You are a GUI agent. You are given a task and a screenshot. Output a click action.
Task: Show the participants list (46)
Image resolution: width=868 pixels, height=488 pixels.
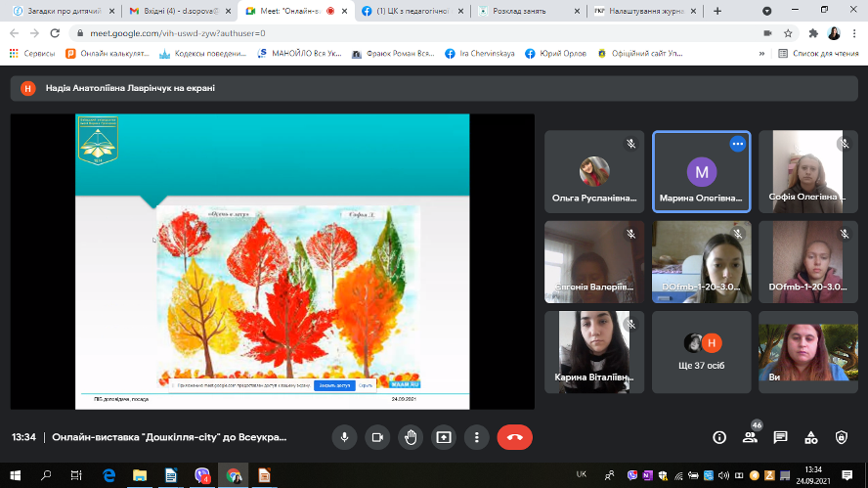(750, 437)
